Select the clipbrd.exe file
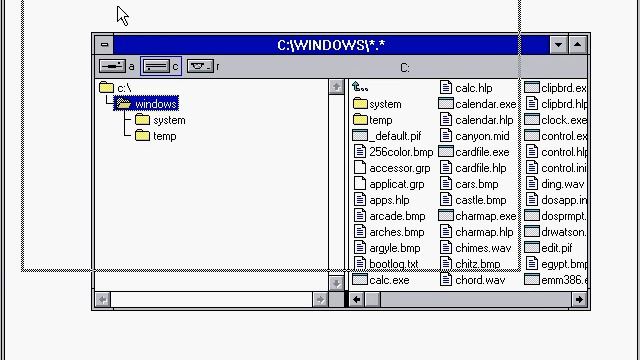 [x=556, y=88]
